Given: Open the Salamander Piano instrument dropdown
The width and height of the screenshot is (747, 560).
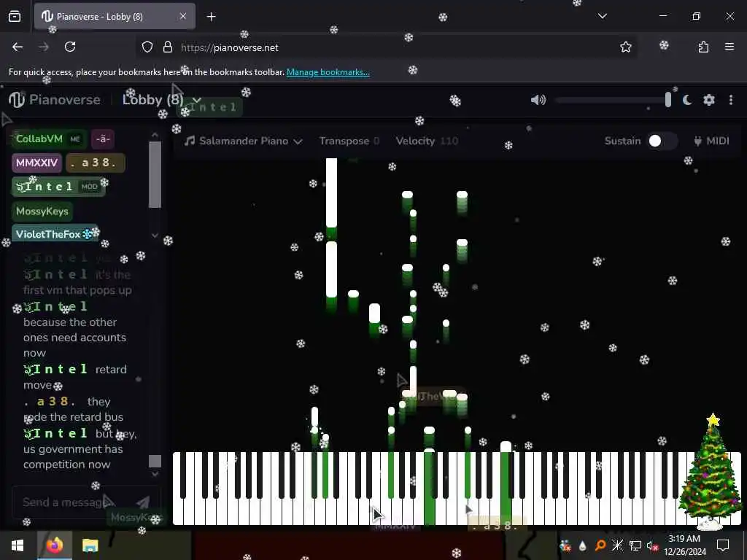Looking at the screenshot, I should (244, 141).
